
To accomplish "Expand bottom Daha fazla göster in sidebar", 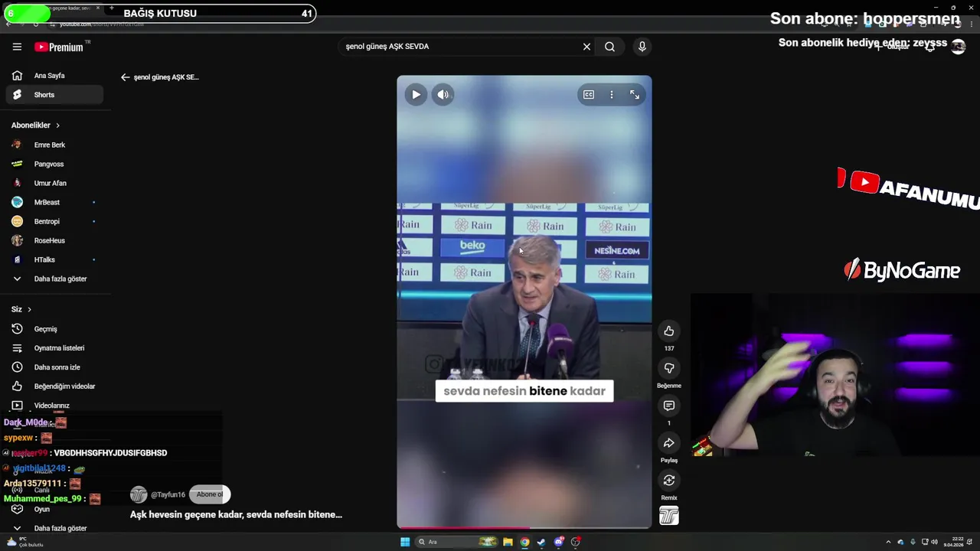I will [54, 528].
